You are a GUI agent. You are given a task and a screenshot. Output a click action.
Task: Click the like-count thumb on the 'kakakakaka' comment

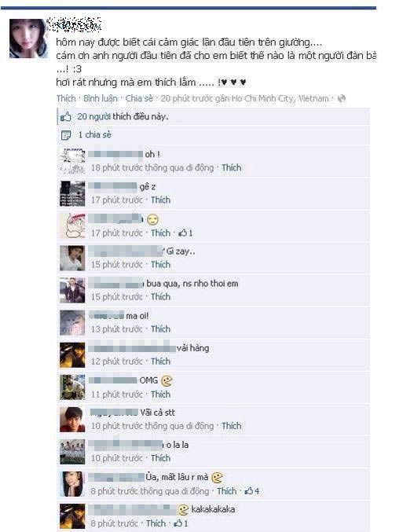[178, 523]
